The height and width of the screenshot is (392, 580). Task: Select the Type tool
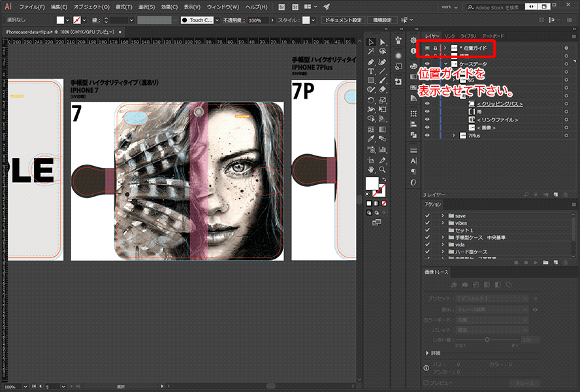click(x=371, y=71)
